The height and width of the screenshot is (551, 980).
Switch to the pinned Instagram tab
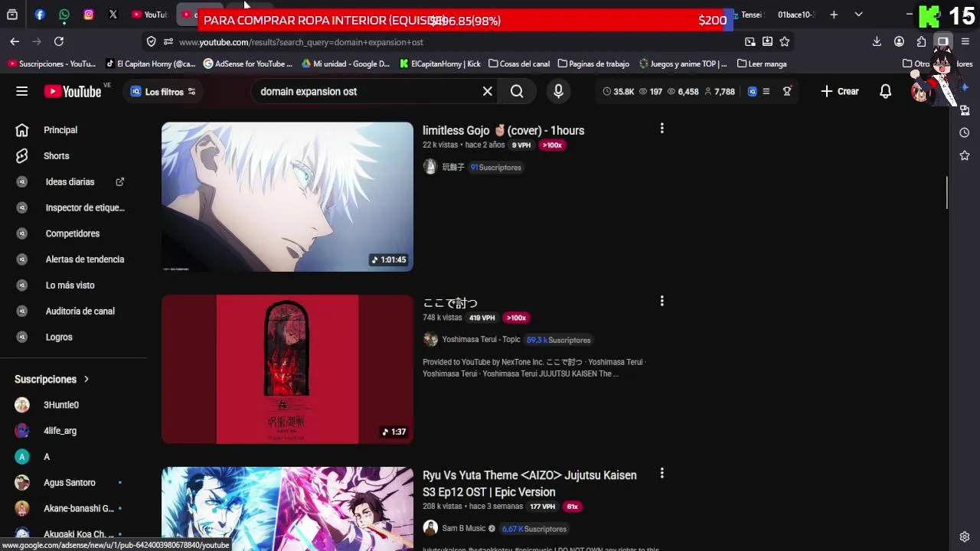[x=89, y=15]
